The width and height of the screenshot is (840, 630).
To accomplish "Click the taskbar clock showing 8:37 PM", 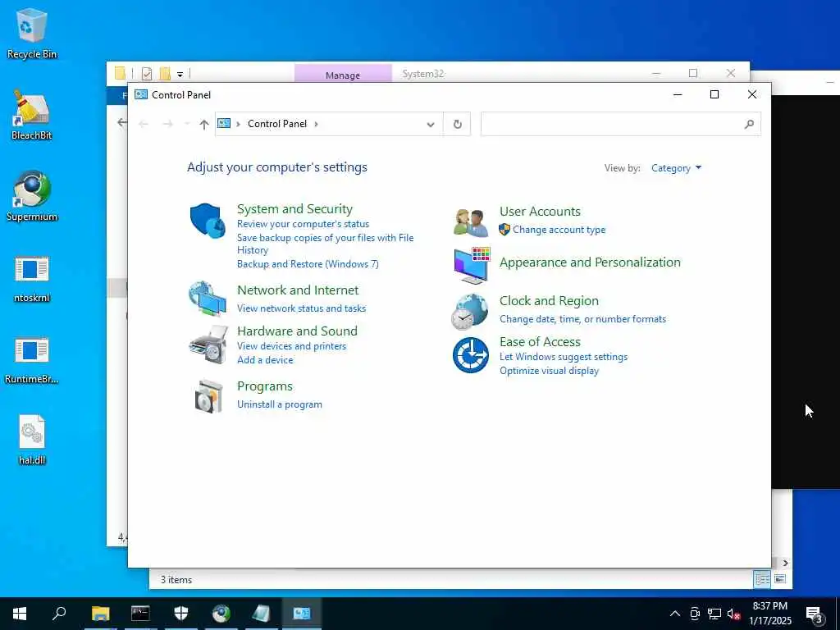I will click(769, 614).
